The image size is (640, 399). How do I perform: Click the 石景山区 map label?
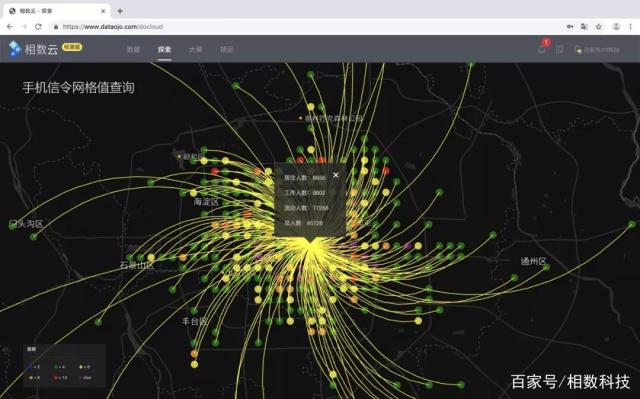pos(137,265)
